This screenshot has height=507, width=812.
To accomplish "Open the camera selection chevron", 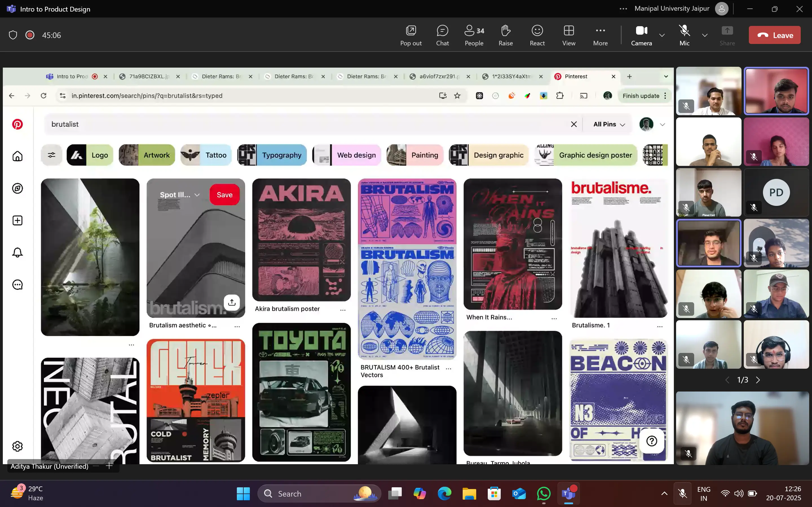I will pyautogui.click(x=662, y=35).
